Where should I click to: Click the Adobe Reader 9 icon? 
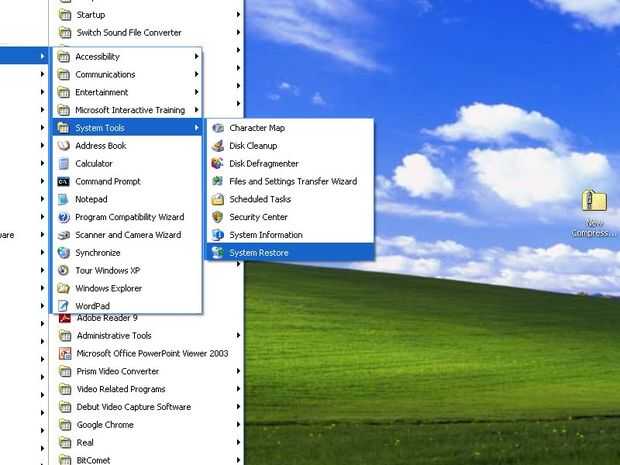(65, 319)
